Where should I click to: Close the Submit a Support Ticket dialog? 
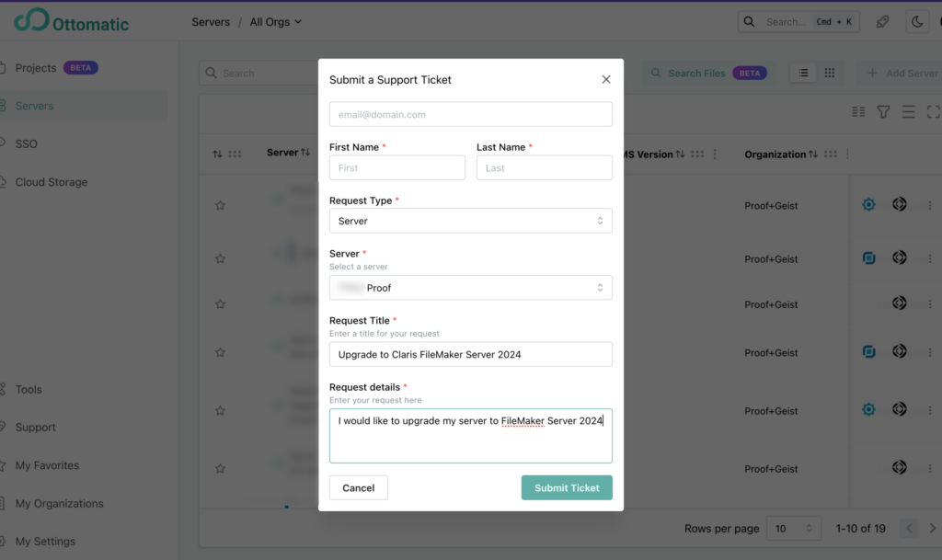605,79
